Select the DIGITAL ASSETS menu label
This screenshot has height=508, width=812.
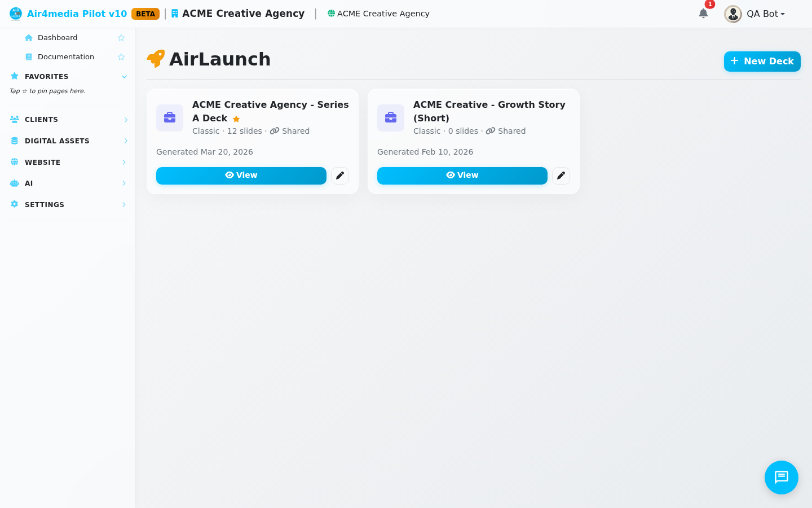coord(57,141)
